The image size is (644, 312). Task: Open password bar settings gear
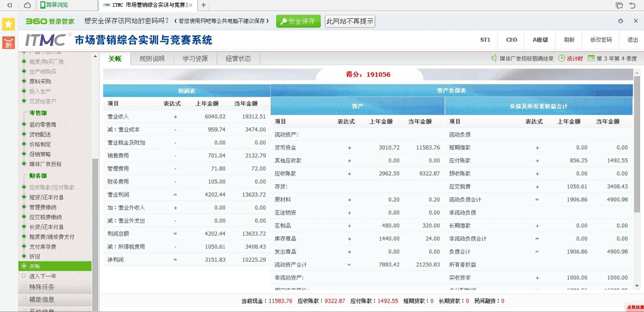621,21
